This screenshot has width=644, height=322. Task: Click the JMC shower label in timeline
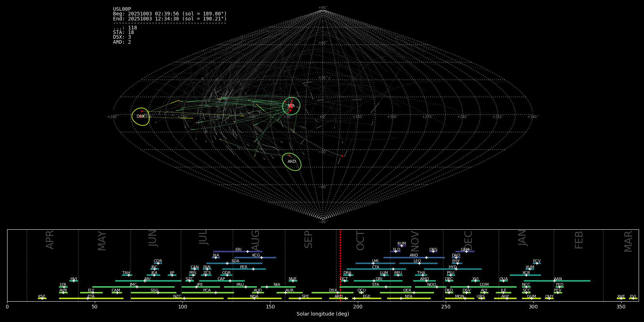(x=133, y=285)
